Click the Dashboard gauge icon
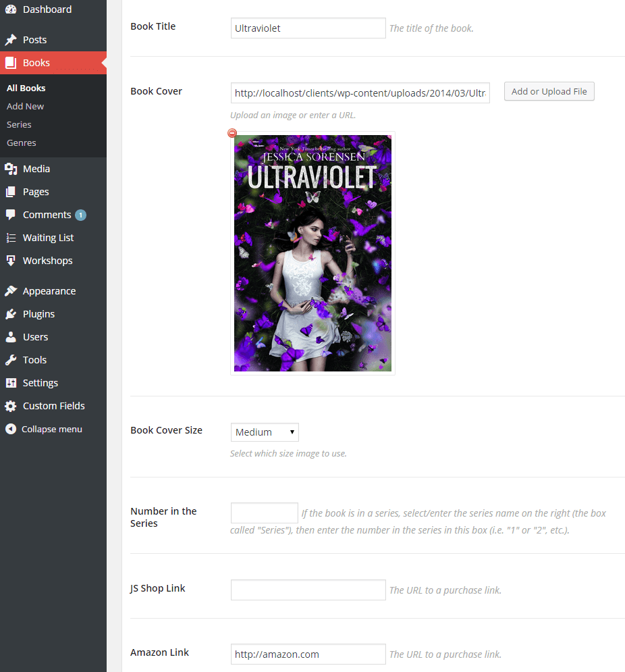 (x=11, y=9)
